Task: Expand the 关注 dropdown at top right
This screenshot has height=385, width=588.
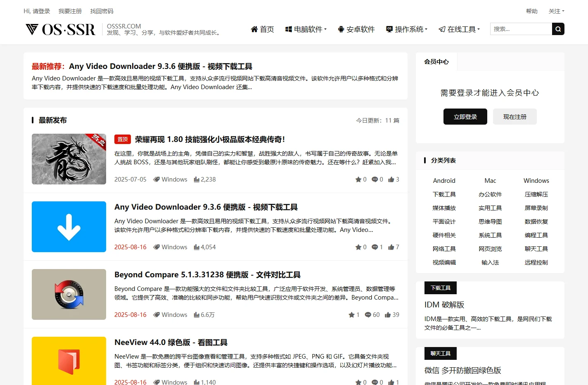Action: click(556, 11)
